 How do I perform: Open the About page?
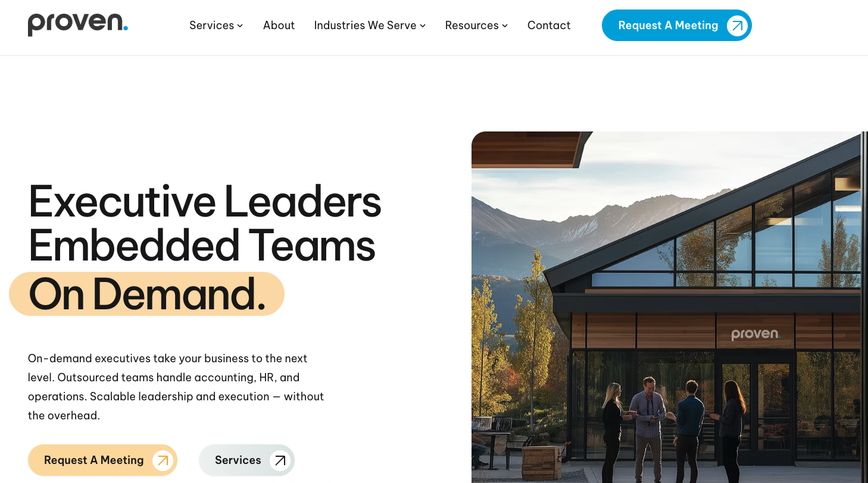pyautogui.click(x=279, y=26)
